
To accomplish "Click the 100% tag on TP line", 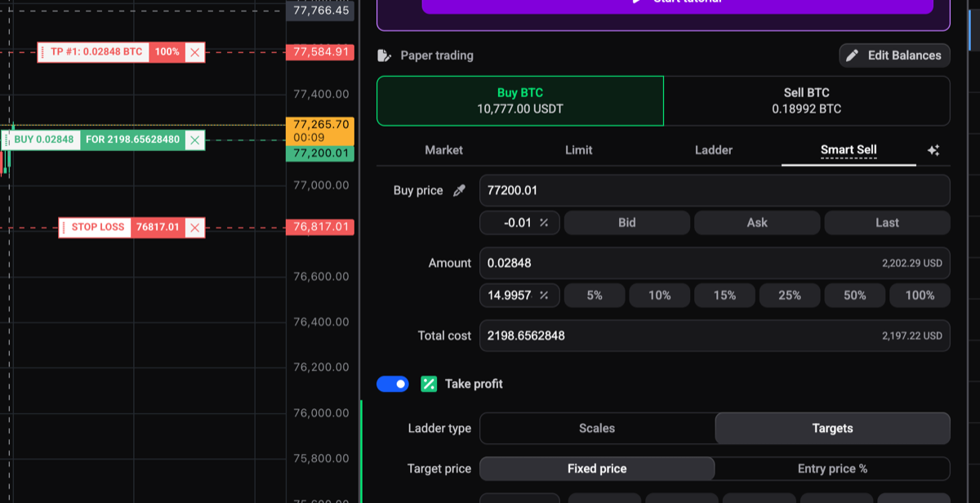I will (167, 52).
